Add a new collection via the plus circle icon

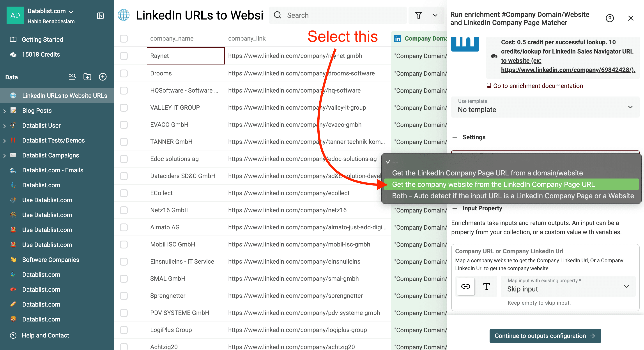tap(103, 77)
